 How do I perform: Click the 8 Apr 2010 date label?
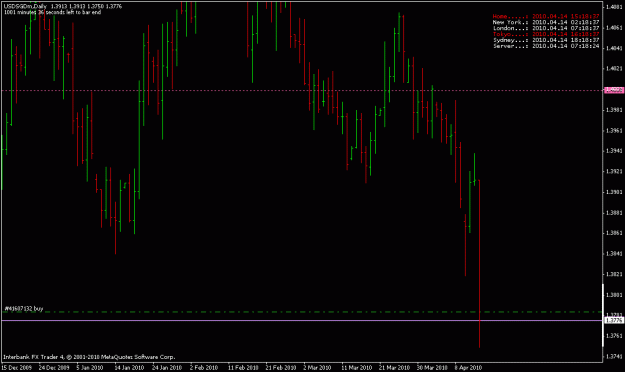[468, 368]
